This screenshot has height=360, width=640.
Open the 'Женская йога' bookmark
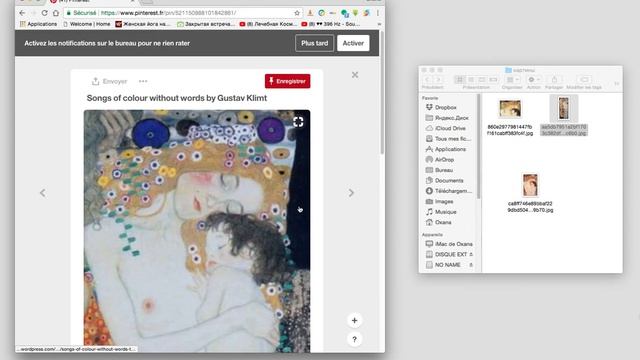coord(143,24)
